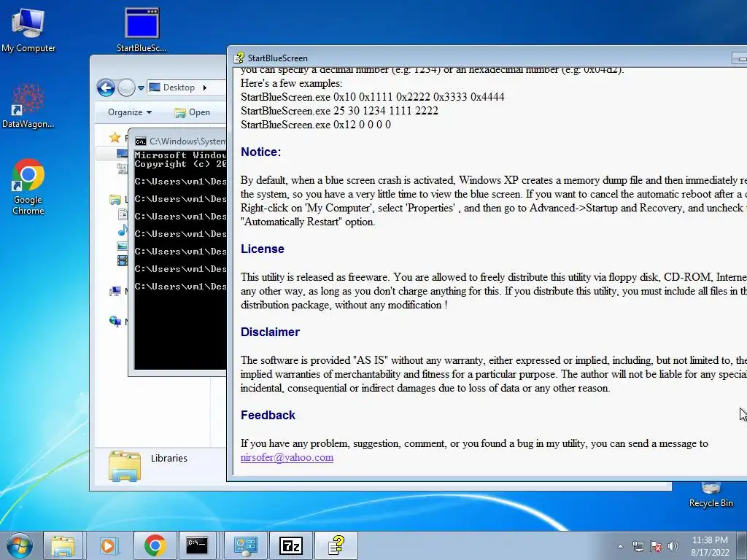Select the Network icon in Explorer sidebar
This screenshot has height=560, width=747.
coord(115,322)
